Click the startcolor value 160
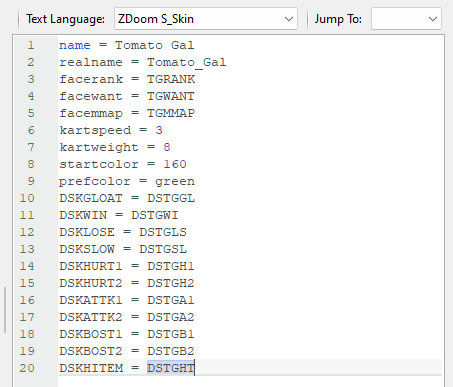 [x=175, y=164]
